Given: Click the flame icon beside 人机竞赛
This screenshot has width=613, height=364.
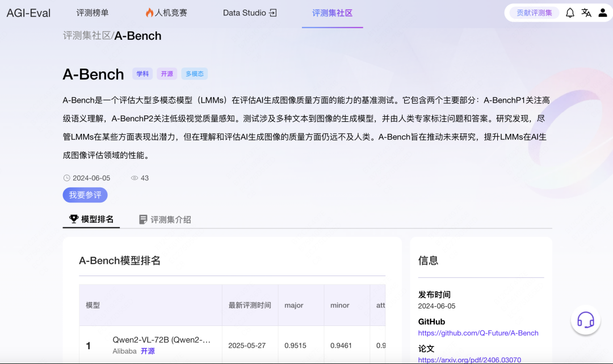Looking at the screenshot, I should pyautogui.click(x=149, y=12).
